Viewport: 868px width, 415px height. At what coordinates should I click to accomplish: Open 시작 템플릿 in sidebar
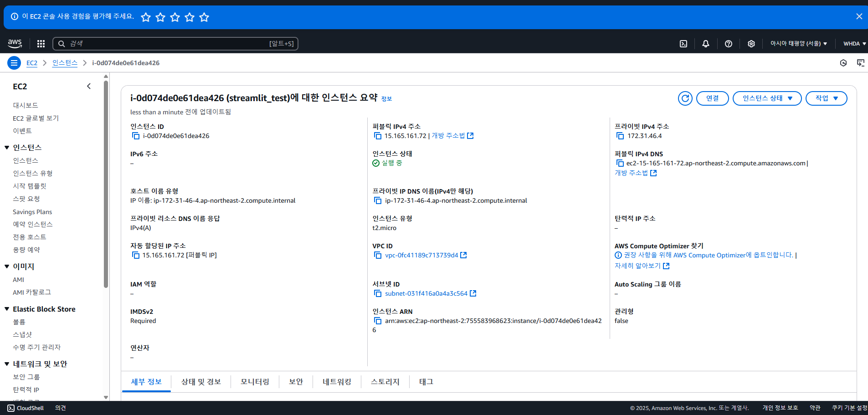click(30, 186)
